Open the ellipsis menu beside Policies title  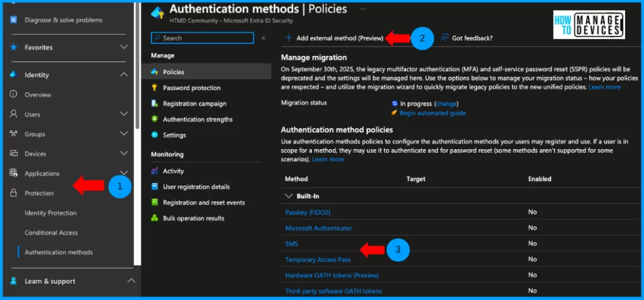(x=363, y=9)
